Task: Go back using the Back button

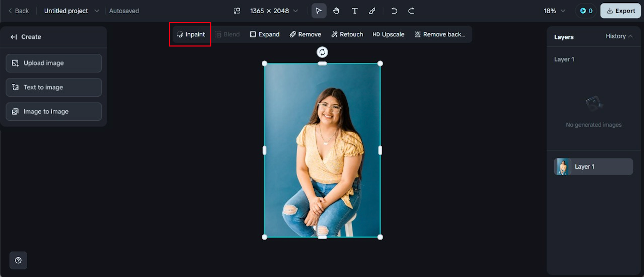Action: [x=19, y=11]
